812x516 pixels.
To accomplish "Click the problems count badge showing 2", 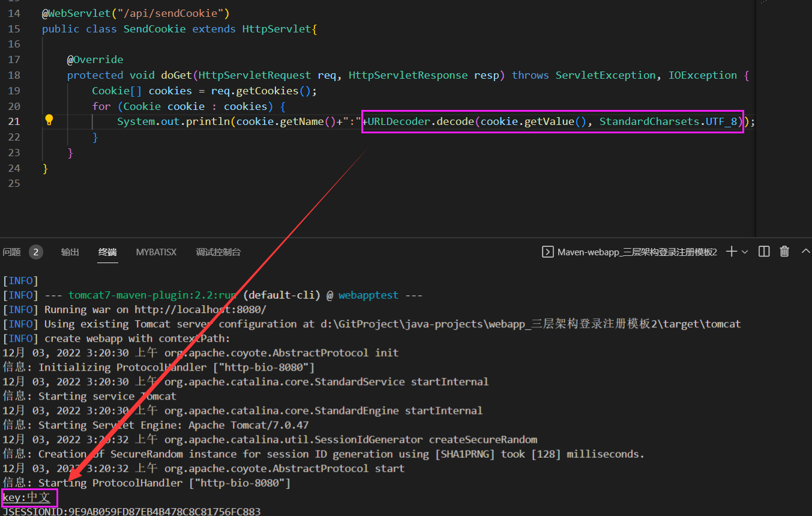I will [x=35, y=252].
